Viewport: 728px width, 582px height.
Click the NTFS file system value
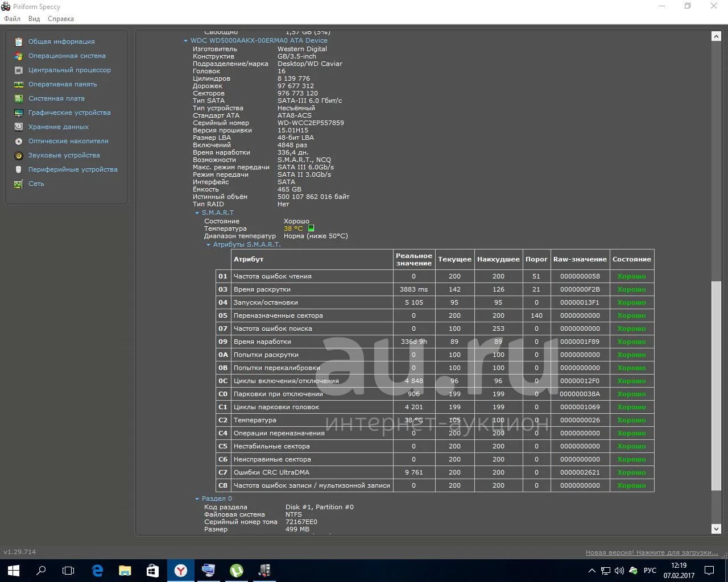(293, 514)
